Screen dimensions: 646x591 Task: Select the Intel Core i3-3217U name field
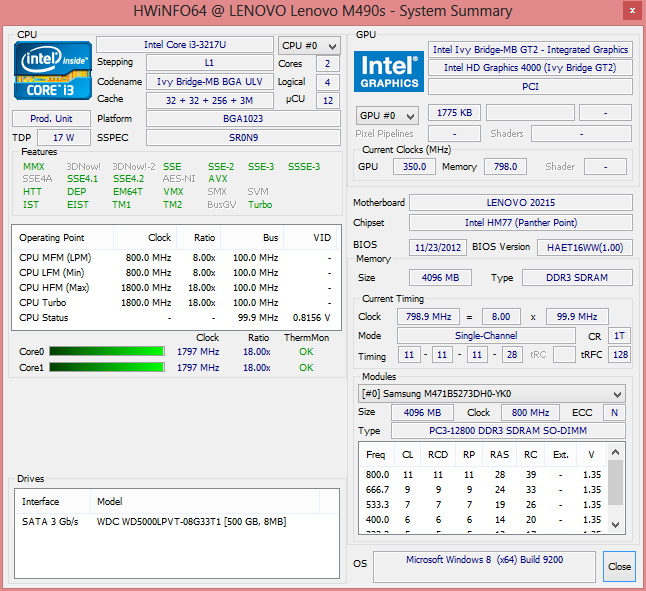point(184,45)
